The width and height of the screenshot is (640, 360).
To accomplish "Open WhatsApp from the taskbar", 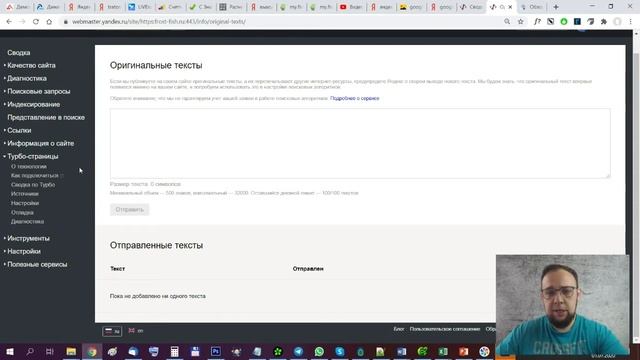I will click(x=319, y=351).
